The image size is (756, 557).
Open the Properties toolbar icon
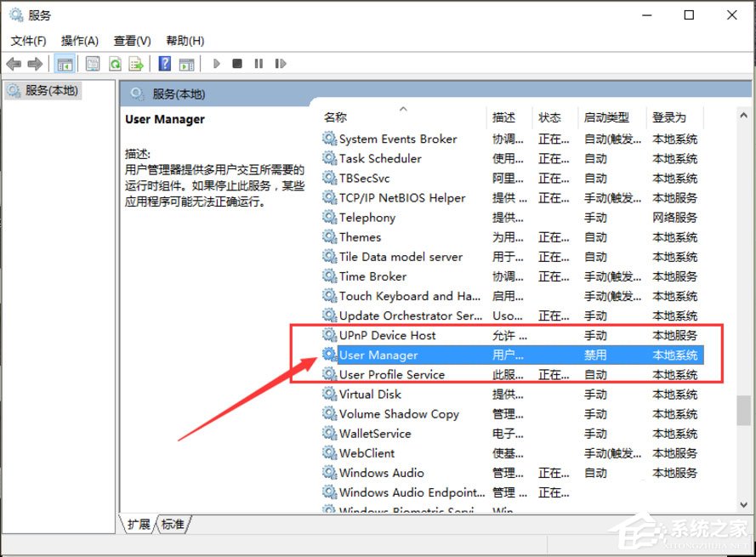pos(93,63)
